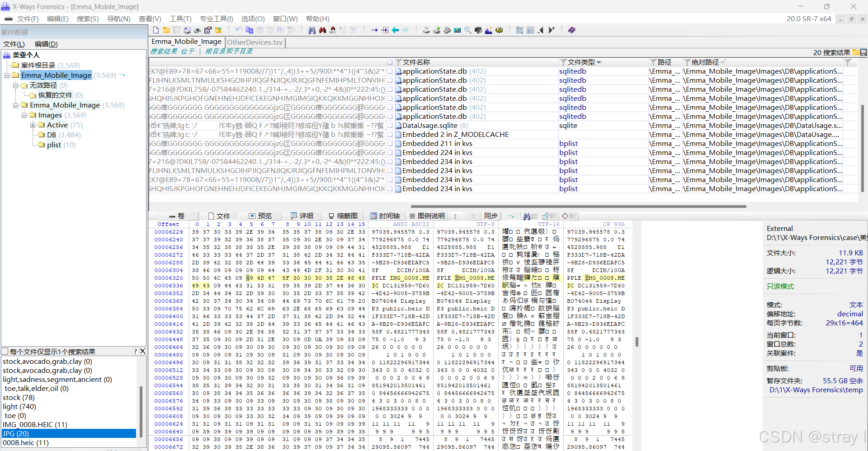Open the 文件类型 column filter dropdown
The height and width of the screenshot is (451, 868).
599,62
